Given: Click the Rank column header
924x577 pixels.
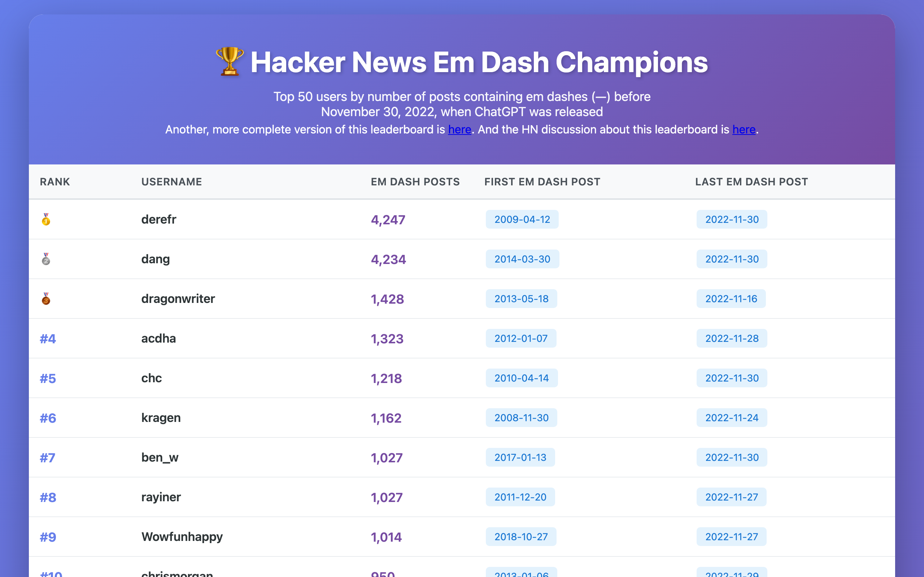Looking at the screenshot, I should click(55, 182).
